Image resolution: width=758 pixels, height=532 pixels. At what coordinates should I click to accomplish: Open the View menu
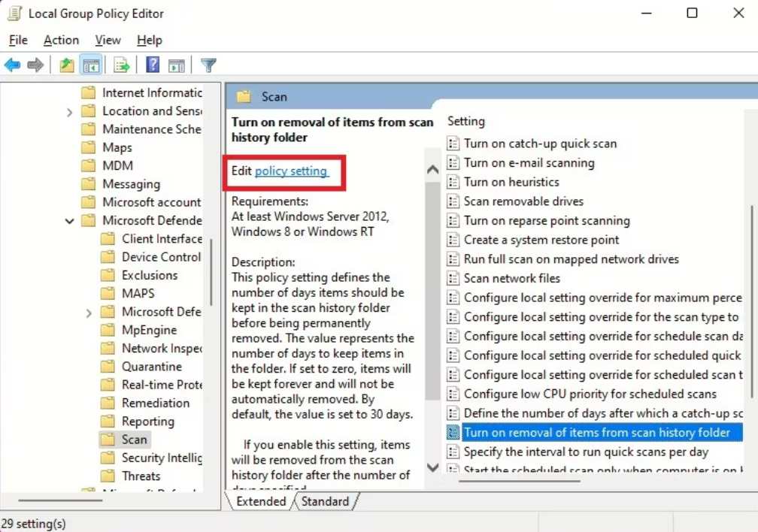108,41
